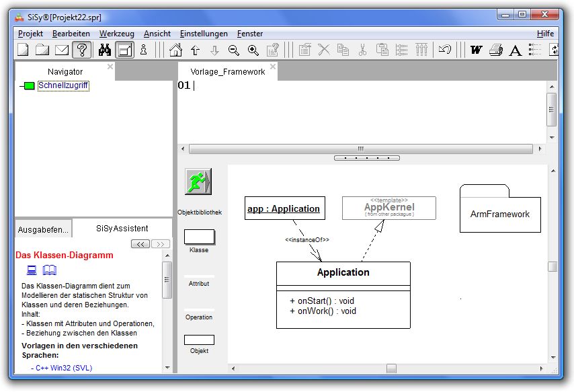The width and height of the screenshot is (574, 392).
Task: Select the AppKernel template class box
Action: point(388,208)
